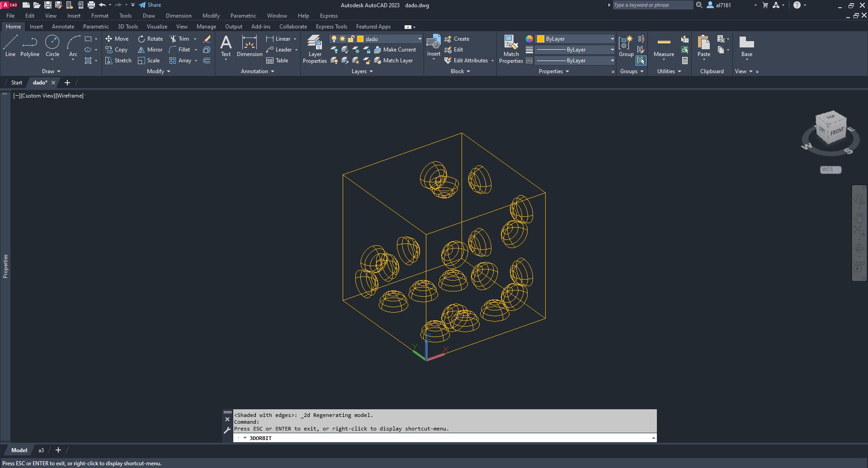Image resolution: width=868 pixels, height=468 pixels.
Task: Toggle the WCS coordinate system control
Action: coord(830,170)
